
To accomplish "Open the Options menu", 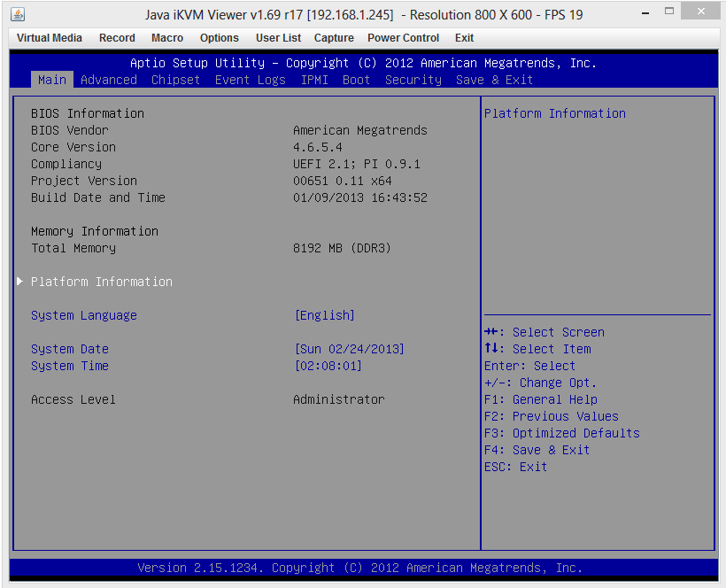I will tap(220, 38).
